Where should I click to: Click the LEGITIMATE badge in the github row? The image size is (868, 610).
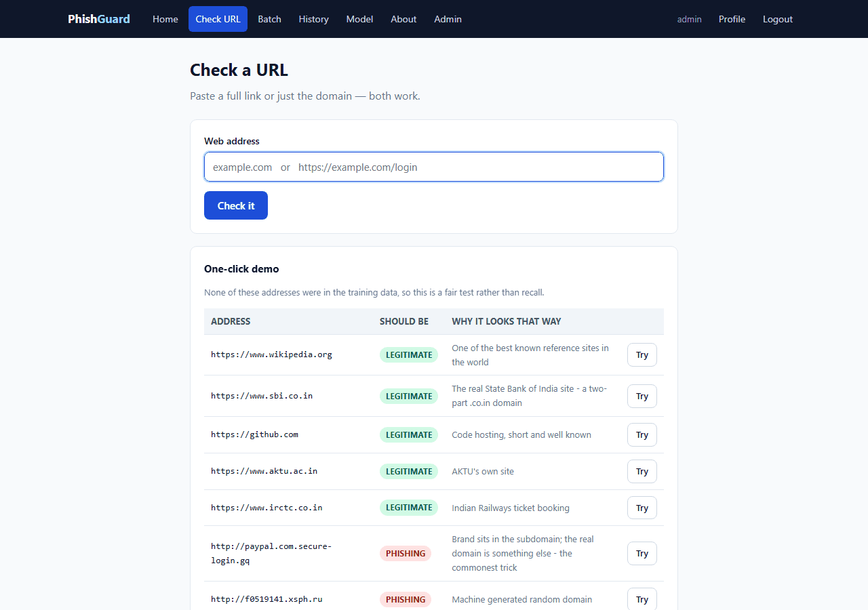tap(409, 434)
